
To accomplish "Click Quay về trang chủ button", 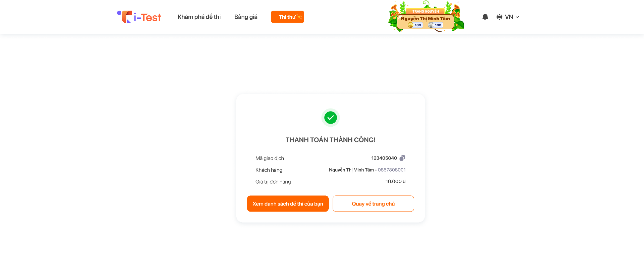I will coord(373,203).
